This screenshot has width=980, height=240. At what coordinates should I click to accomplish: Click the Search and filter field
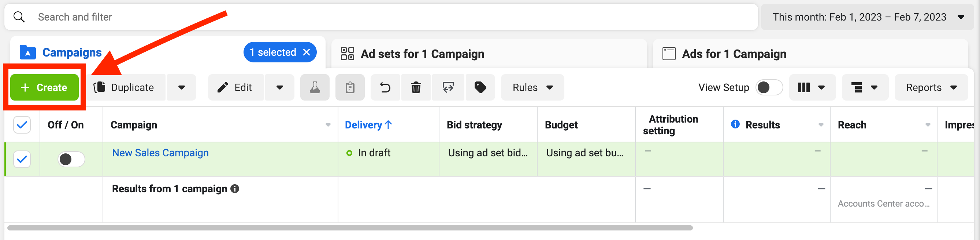(381, 17)
